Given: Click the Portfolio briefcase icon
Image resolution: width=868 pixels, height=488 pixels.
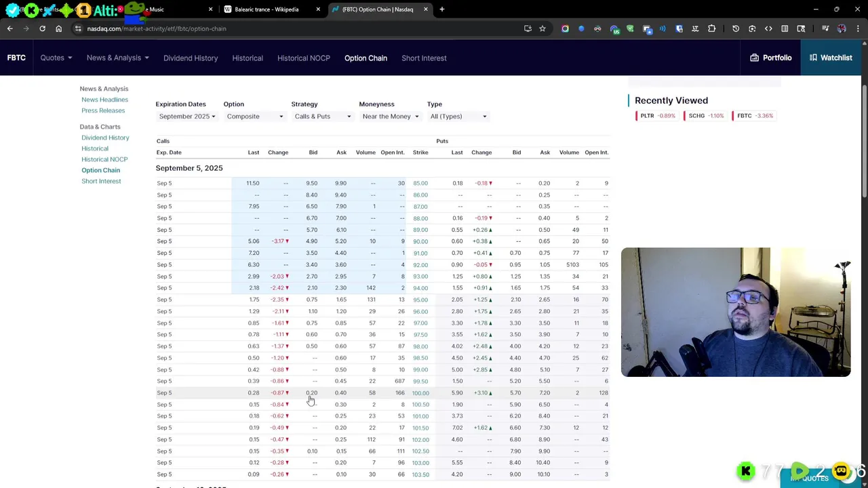Looking at the screenshot, I should [x=754, y=58].
